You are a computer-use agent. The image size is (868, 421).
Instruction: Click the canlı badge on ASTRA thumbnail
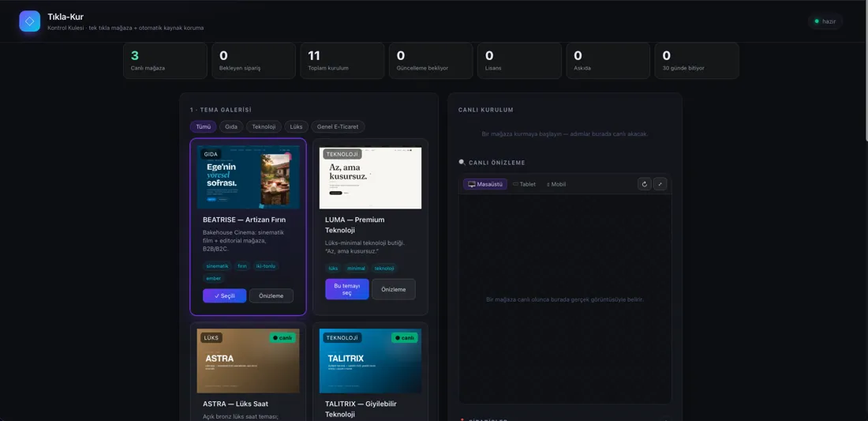282,337
